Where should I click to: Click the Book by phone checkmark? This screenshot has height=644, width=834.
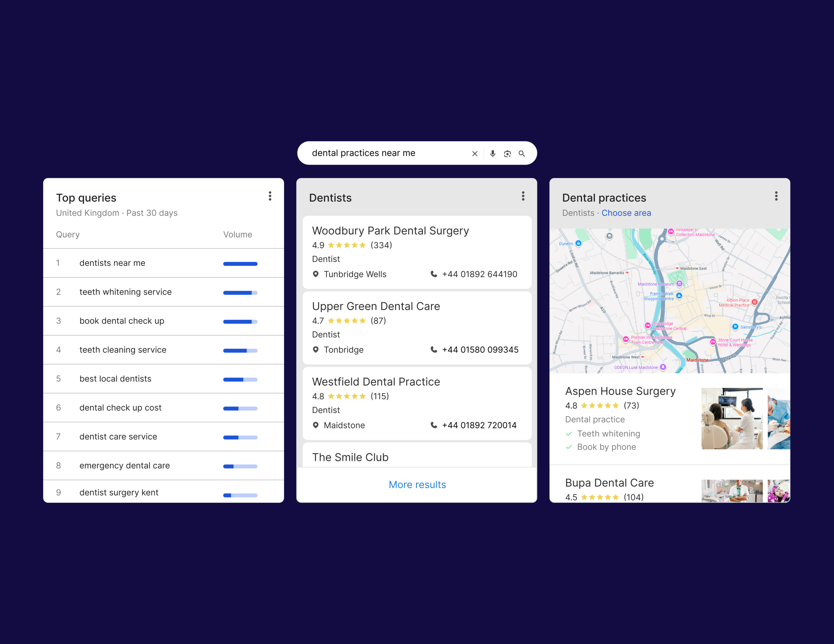[x=569, y=447]
